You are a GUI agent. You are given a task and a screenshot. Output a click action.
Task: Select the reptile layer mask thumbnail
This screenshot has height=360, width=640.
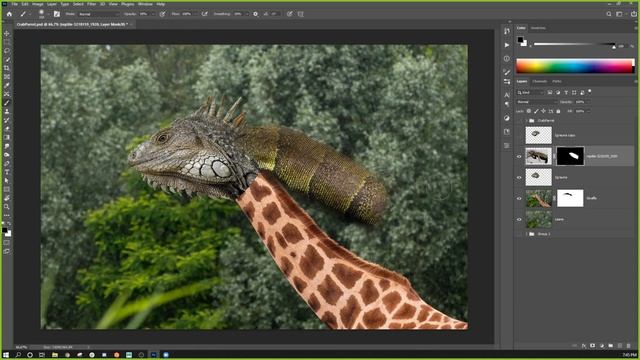pyautogui.click(x=570, y=156)
